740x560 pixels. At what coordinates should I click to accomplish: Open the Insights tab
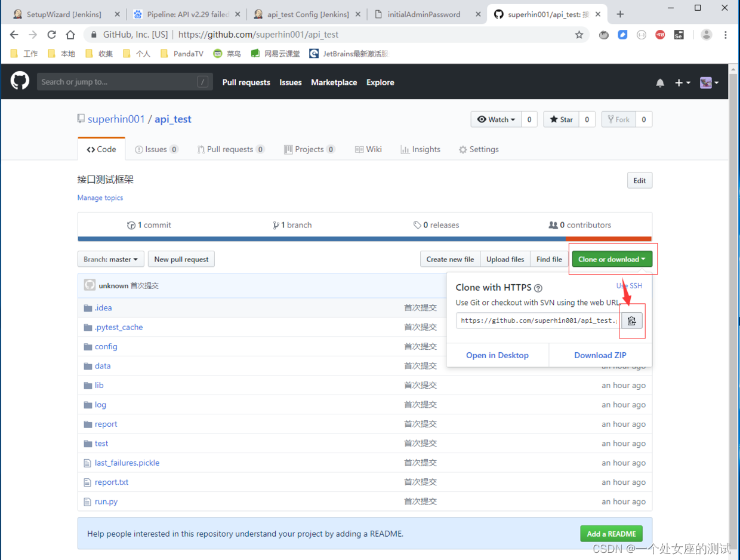point(421,149)
